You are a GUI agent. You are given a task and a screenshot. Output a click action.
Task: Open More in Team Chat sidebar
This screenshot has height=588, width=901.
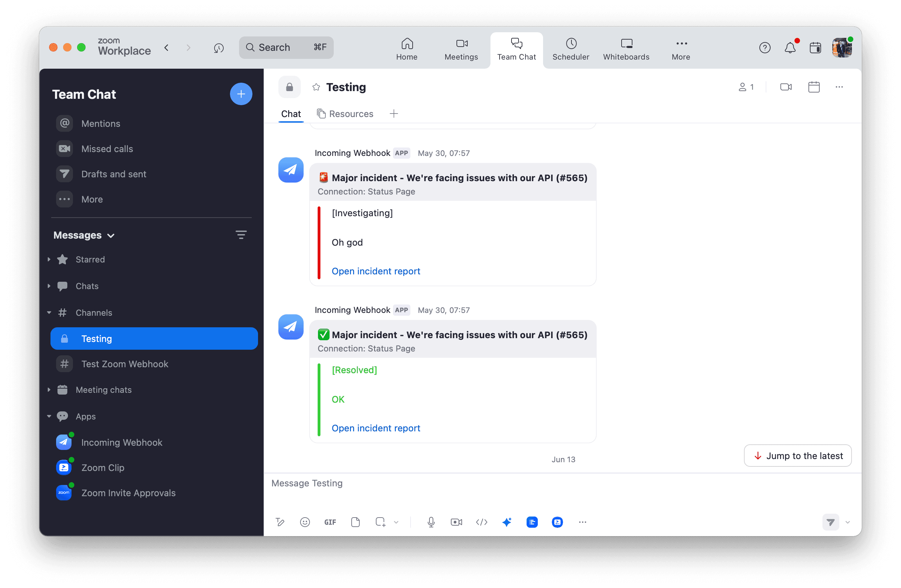coord(151,199)
